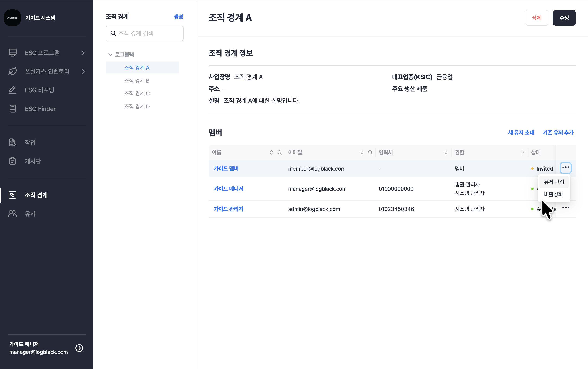Sort by the 연락처 column arrows
Image resolution: width=588 pixels, height=369 pixels.
(446, 153)
